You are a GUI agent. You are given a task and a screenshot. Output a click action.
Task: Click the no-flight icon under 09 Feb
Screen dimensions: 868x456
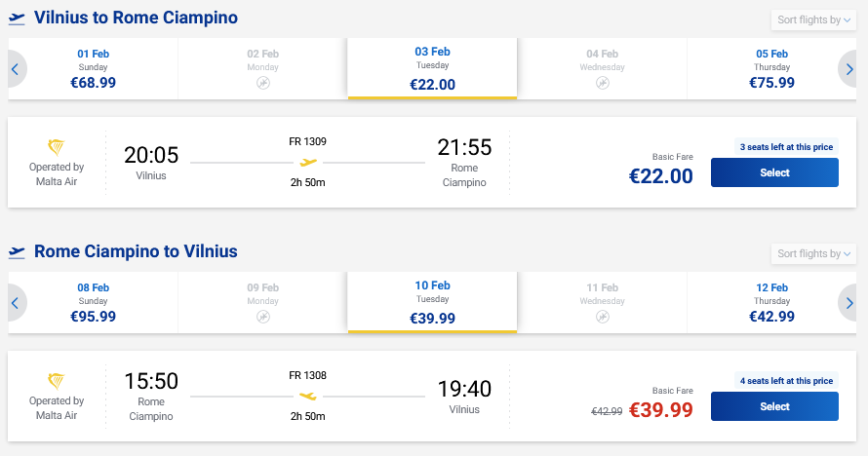pos(262,318)
